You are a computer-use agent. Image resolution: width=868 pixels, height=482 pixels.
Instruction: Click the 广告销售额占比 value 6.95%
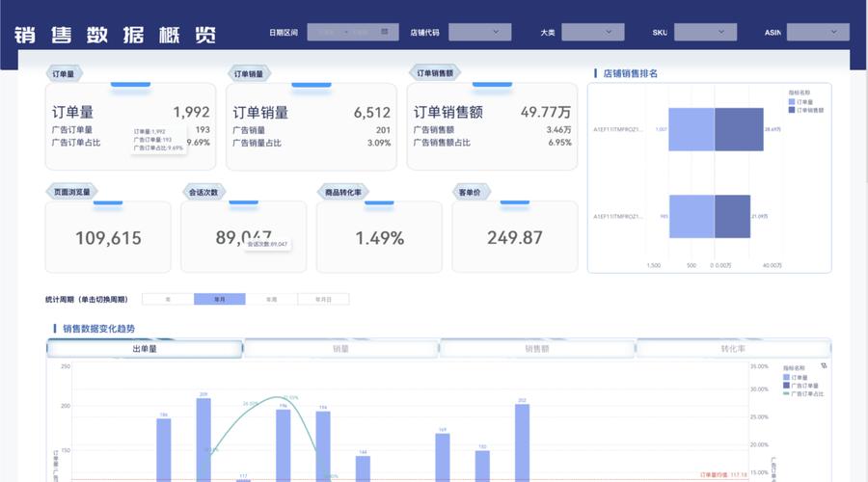[x=559, y=143]
